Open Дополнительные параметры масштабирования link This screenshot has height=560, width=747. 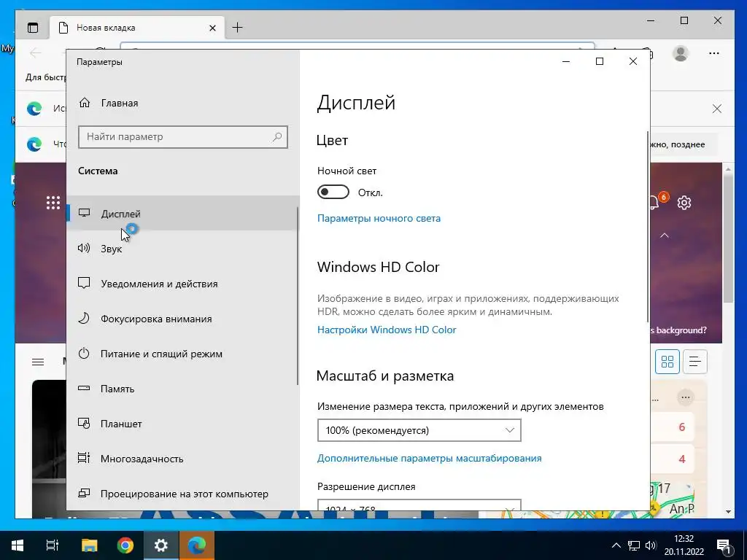pyautogui.click(x=429, y=458)
